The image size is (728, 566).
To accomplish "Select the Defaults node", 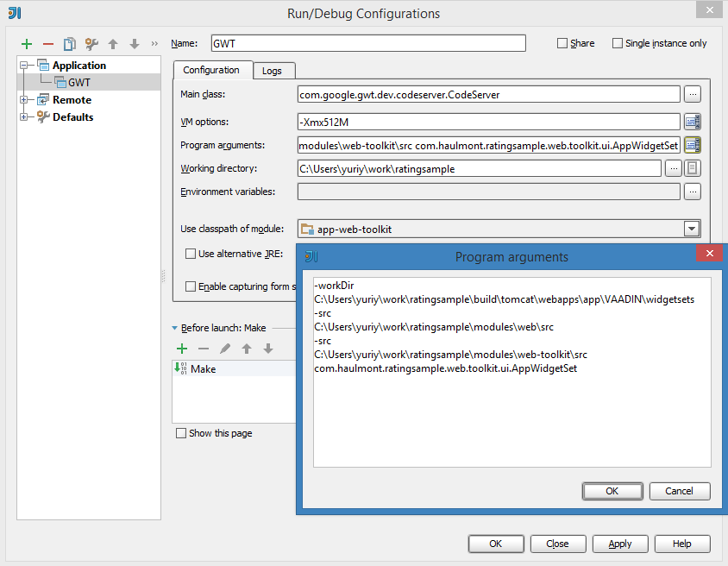I will 73,117.
